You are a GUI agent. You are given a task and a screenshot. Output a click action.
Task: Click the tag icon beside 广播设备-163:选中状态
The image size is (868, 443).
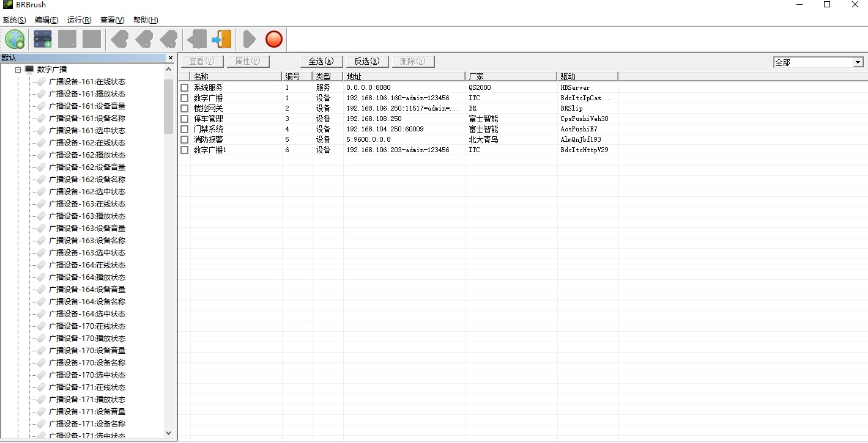(41, 252)
